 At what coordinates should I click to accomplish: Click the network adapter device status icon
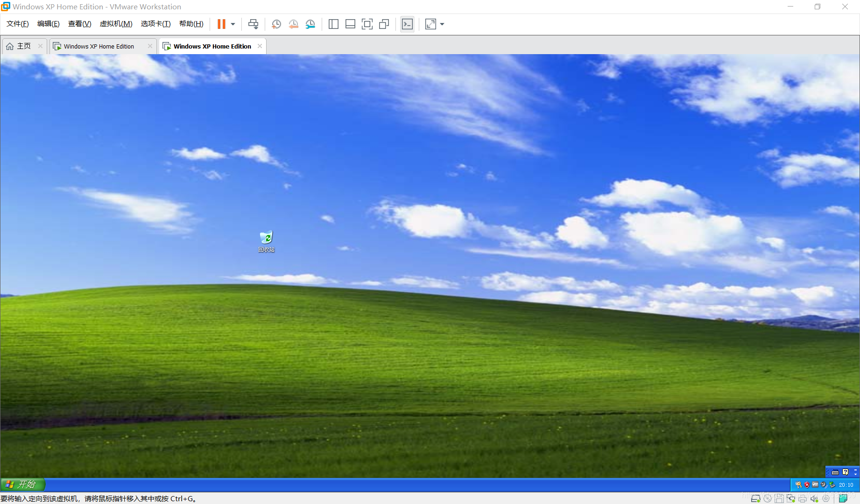(791, 498)
